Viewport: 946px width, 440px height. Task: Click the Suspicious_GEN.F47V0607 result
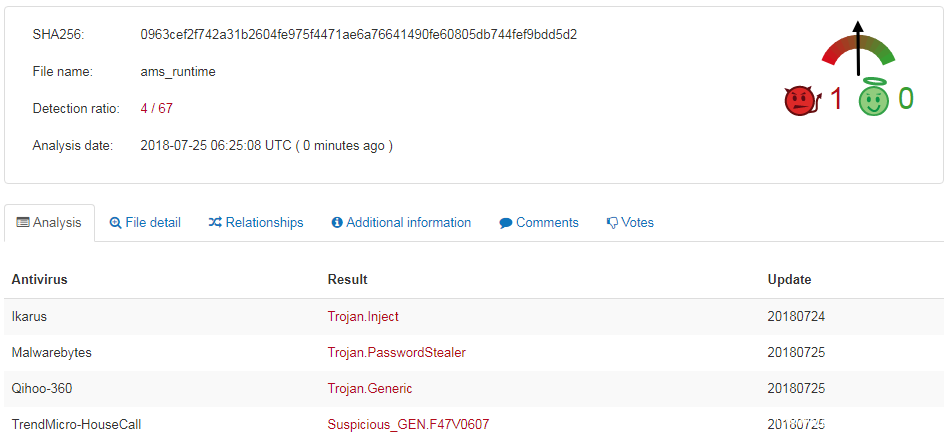[x=409, y=424]
